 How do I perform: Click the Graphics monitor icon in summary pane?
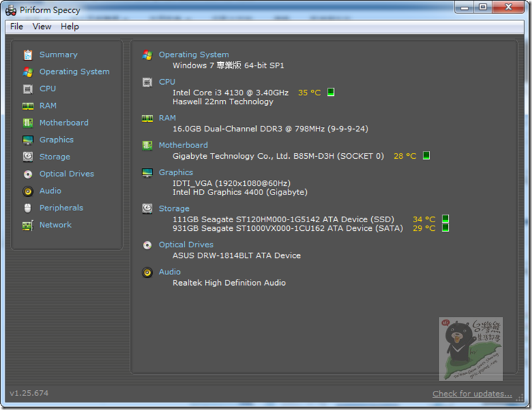coord(148,173)
